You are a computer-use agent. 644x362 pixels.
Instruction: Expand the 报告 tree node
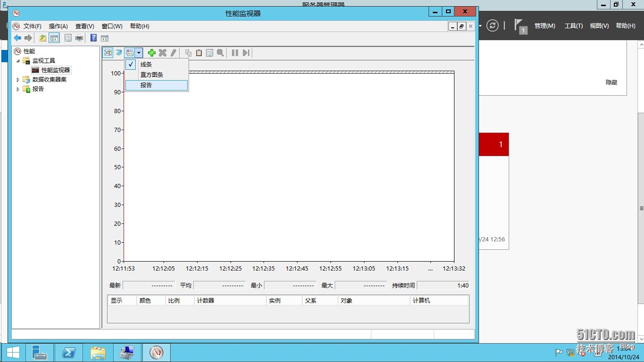[x=18, y=89]
